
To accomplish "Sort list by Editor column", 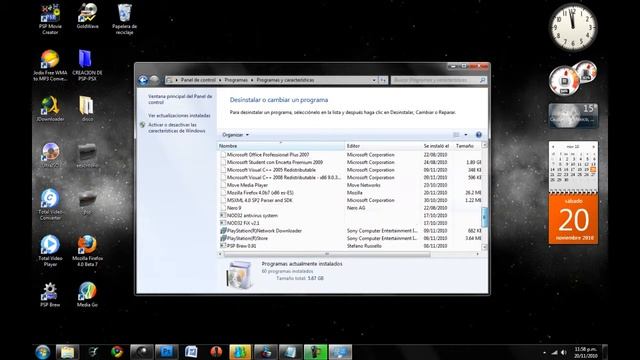I will pos(383,146).
